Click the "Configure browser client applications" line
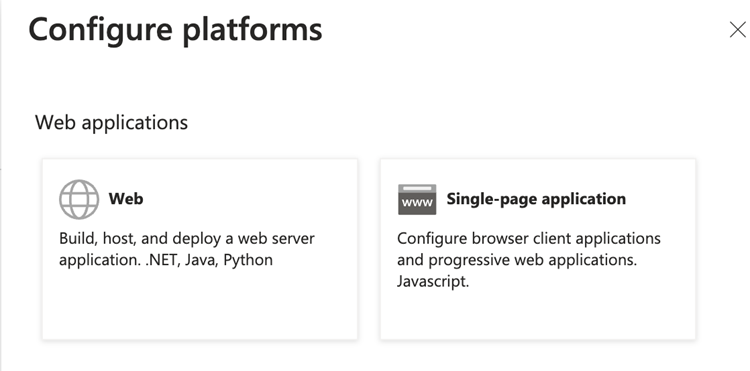Screen dimensions: 750x371 [x=529, y=238]
